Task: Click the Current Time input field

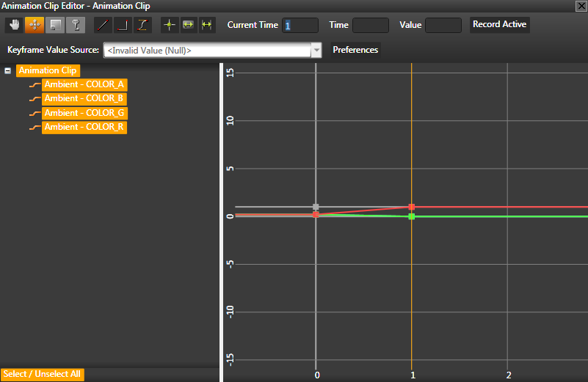Action: [300, 25]
